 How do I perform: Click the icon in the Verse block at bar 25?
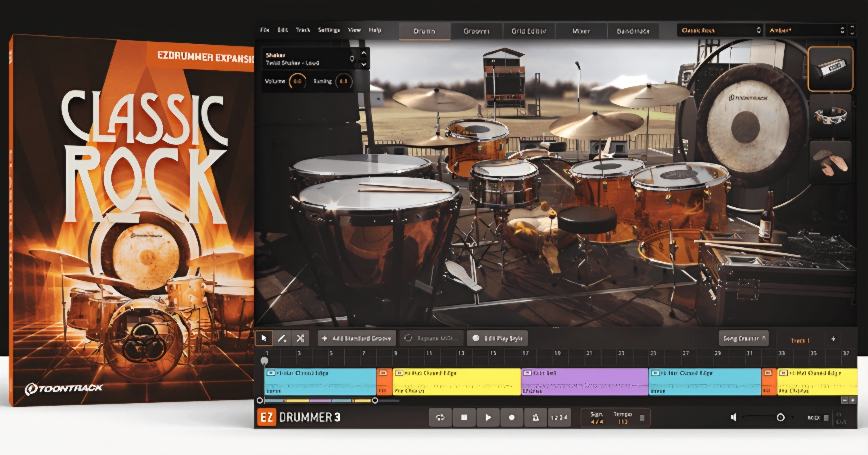(655, 373)
